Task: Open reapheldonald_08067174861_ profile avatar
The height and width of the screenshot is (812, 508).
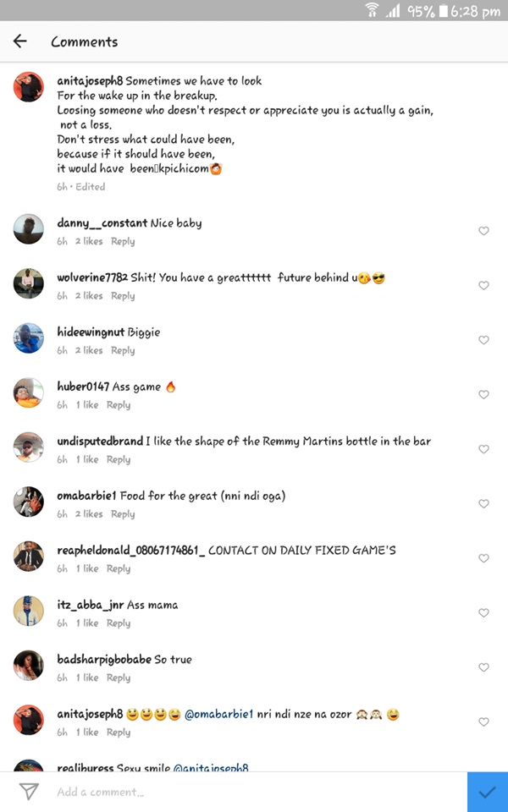Action: click(x=29, y=557)
